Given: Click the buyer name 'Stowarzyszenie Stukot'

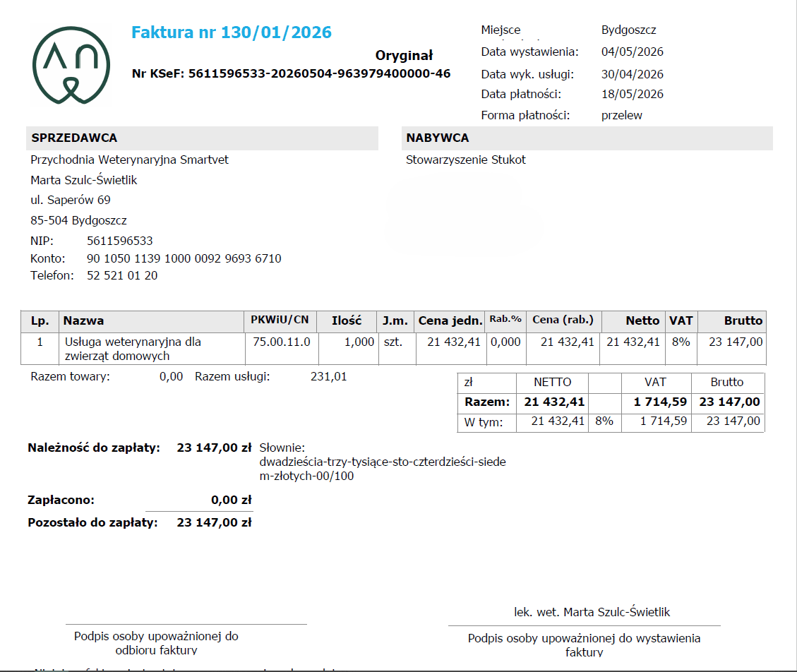Looking at the screenshot, I should 466,160.
